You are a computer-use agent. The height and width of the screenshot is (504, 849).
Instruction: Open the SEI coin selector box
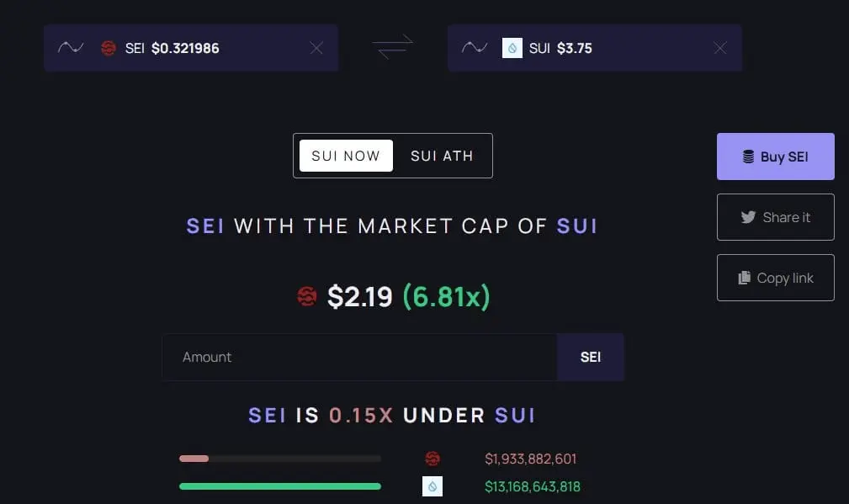(x=191, y=48)
